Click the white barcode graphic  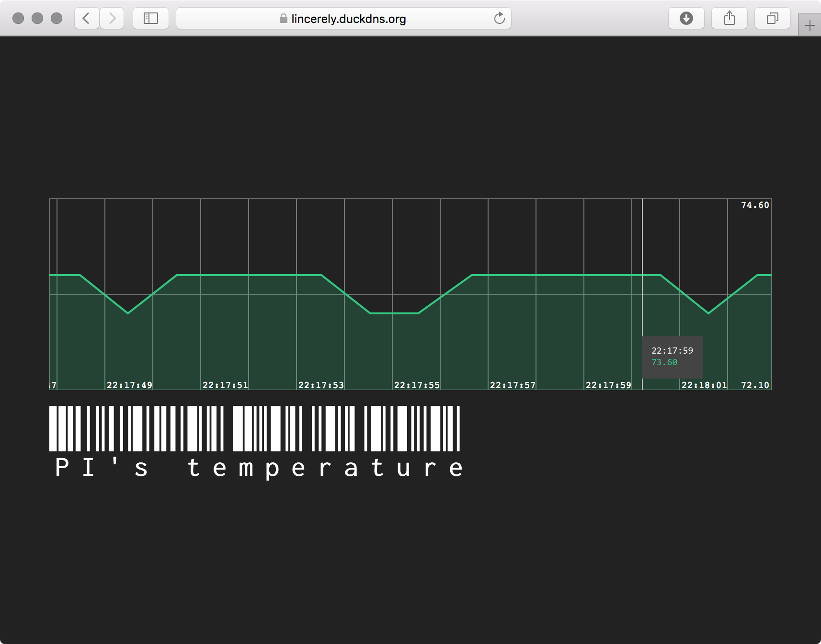254,428
